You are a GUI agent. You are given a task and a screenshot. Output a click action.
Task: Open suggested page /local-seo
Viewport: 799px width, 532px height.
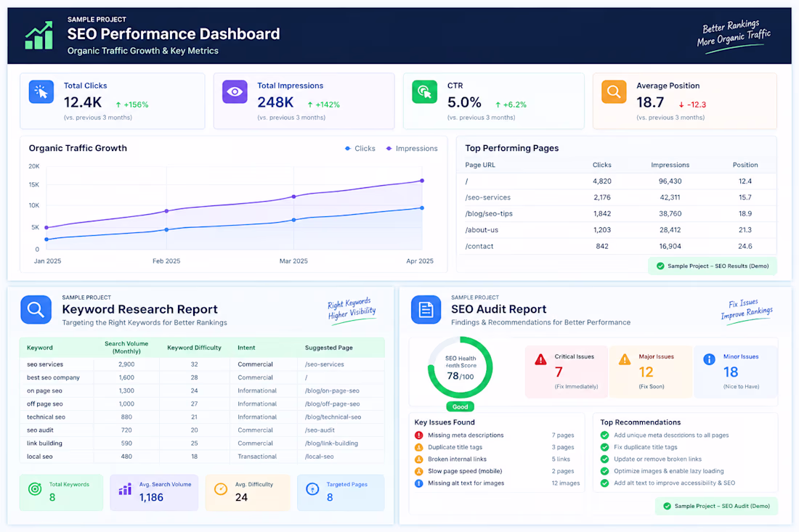[320, 457]
